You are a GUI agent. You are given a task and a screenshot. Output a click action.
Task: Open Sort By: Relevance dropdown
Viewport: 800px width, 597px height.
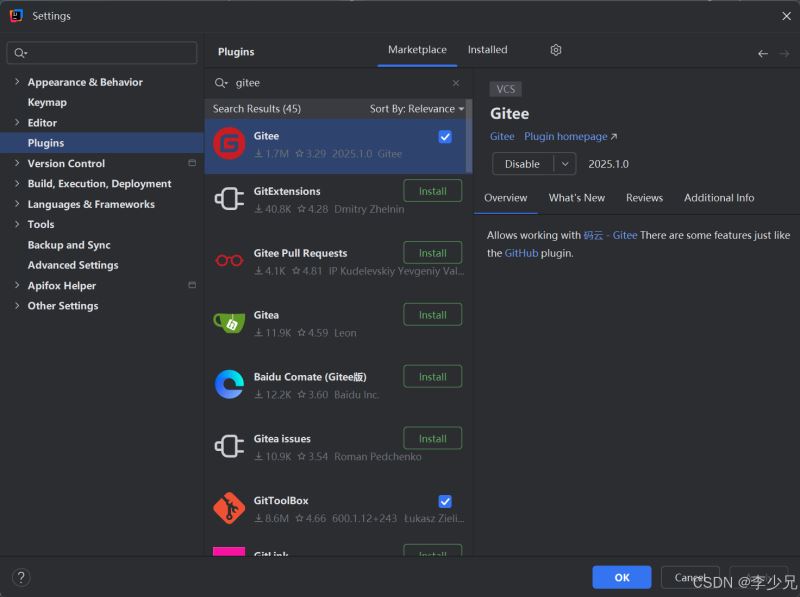417,109
